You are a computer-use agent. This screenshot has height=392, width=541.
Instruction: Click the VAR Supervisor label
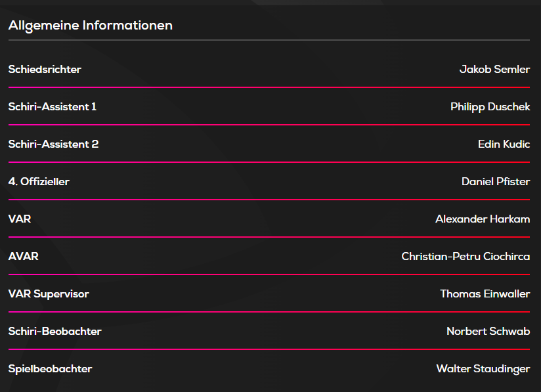tap(49, 294)
